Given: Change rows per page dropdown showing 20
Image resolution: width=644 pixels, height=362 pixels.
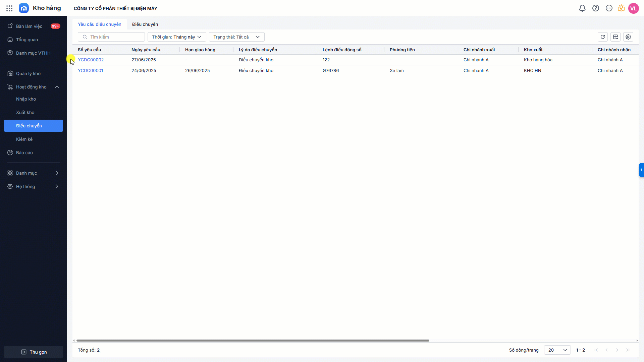Looking at the screenshot, I should [557, 350].
